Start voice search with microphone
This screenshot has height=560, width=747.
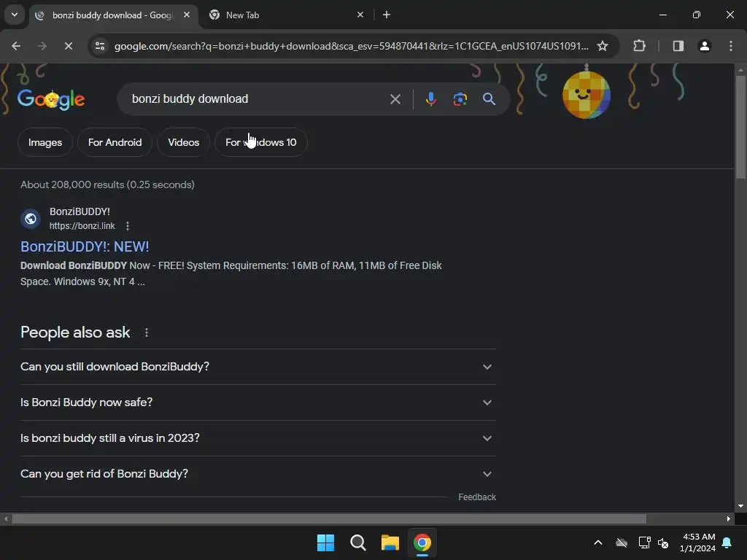tap(430, 99)
